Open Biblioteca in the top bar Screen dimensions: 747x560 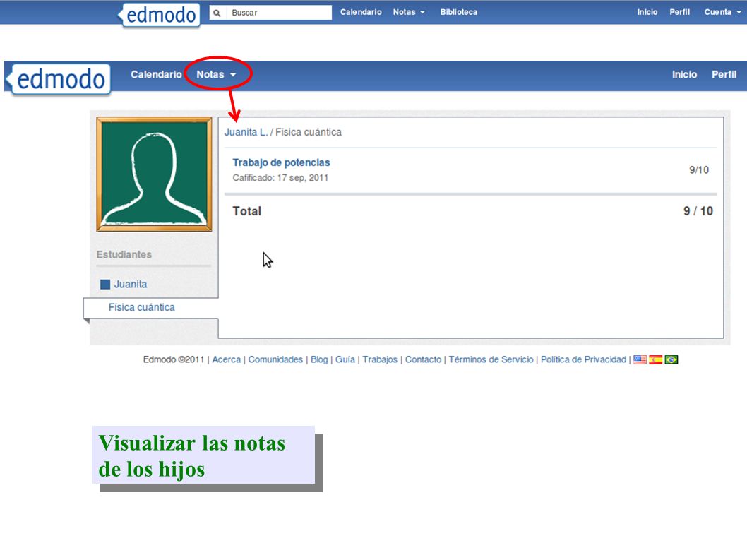pyautogui.click(x=459, y=12)
